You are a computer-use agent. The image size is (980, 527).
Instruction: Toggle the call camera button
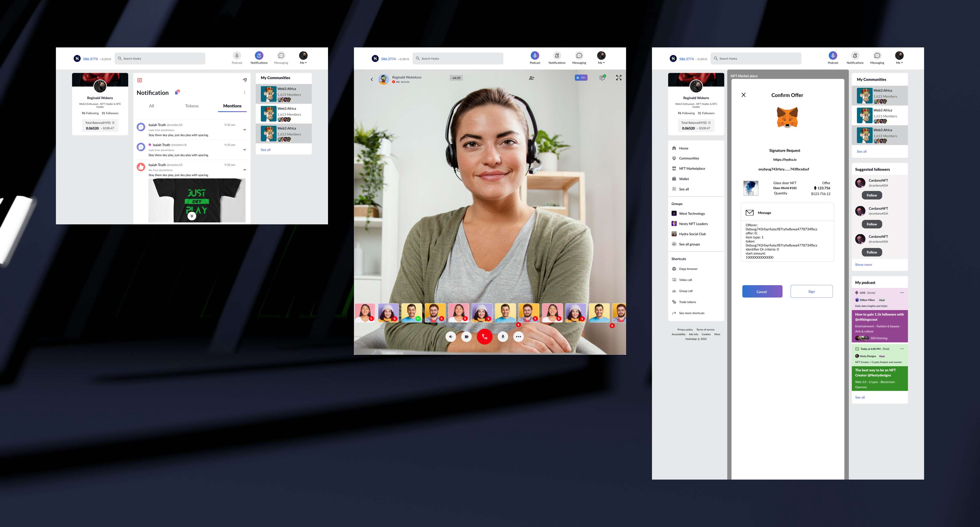pyautogui.click(x=466, y=337)
